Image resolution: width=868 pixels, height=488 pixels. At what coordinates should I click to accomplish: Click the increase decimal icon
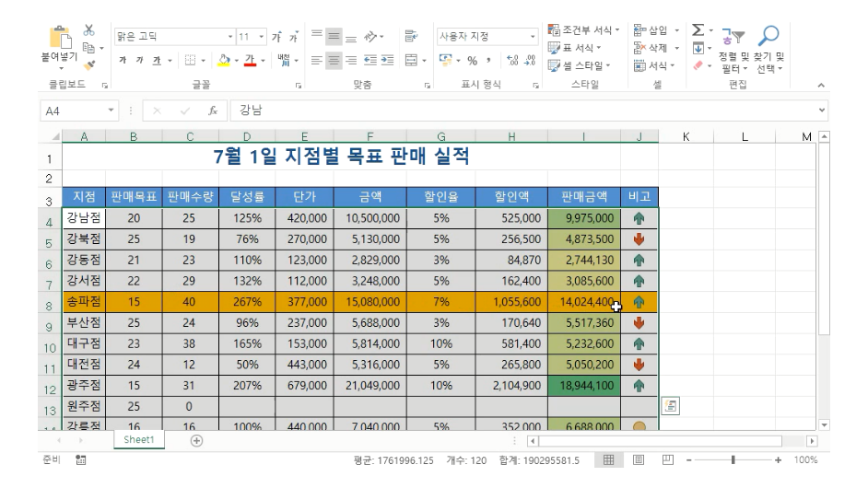[512, 60]
